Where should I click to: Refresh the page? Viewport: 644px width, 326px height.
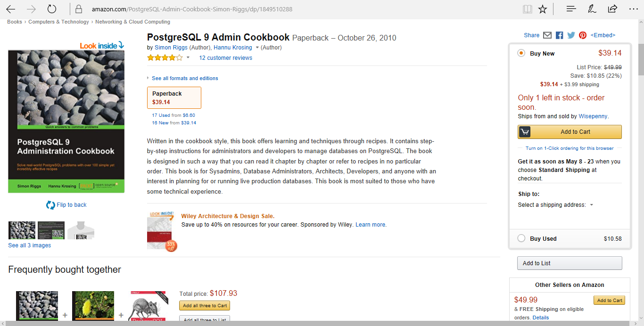(x=52, y=8)
